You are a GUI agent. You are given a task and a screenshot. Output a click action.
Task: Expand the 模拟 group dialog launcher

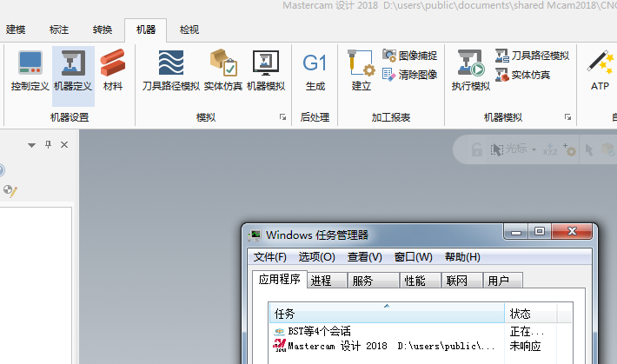click(282, 117)
